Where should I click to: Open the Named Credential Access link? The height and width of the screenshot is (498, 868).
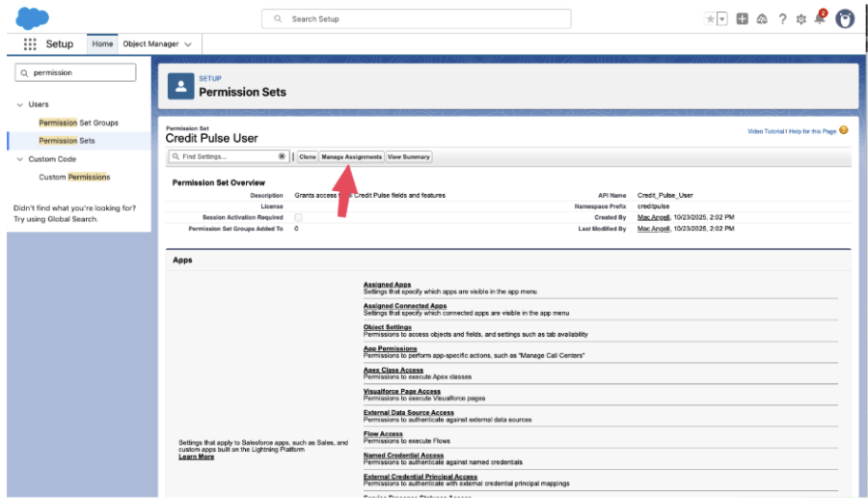(x=403, y=455)
